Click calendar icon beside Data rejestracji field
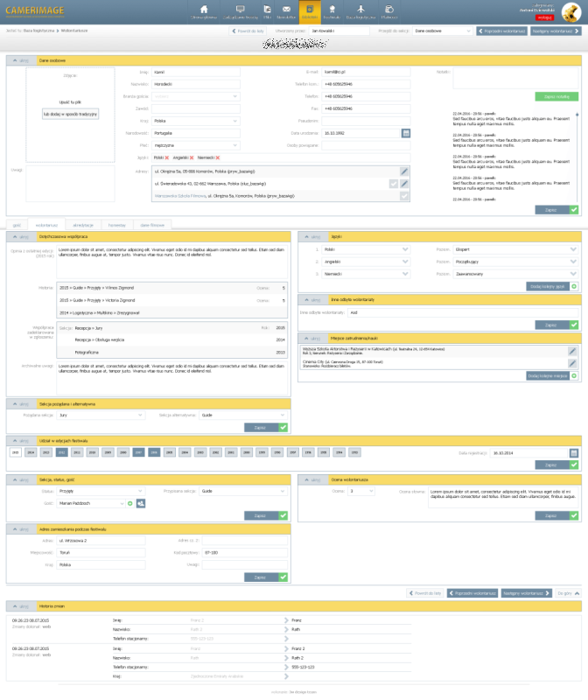Viewport: 588px width, 700px height. pos(574,453)
